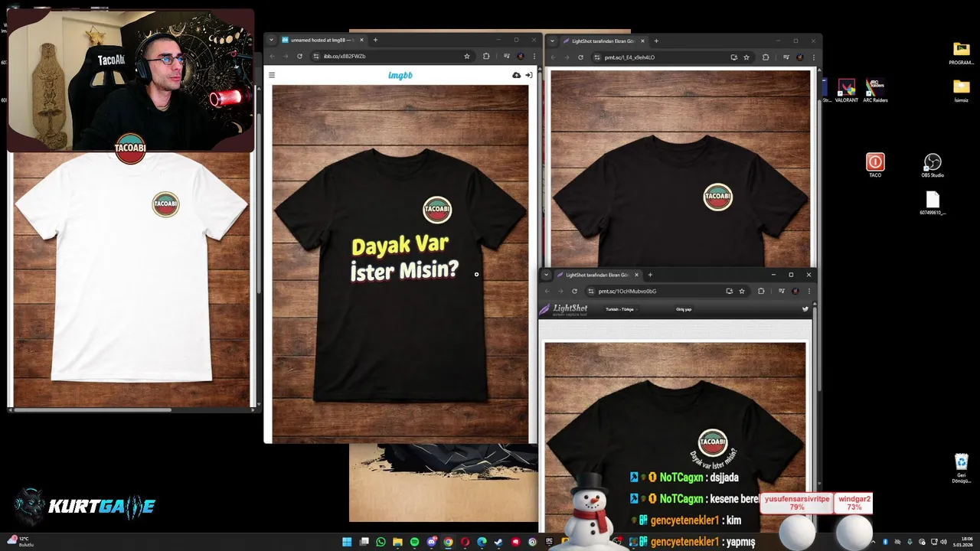980x551 pixels.
Task: Open extensions in upper LightShot window
Action: (x=766, y=57)
